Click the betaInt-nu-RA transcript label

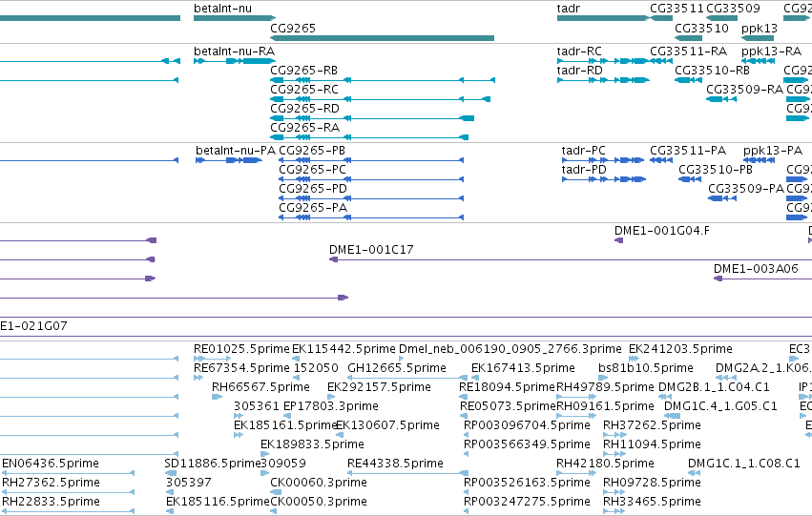(234, 52)
